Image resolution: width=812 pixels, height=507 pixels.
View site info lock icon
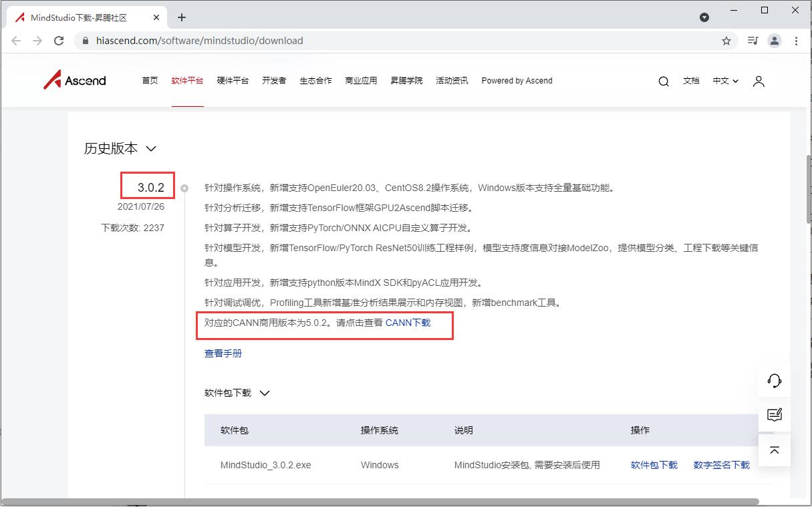(x=85, y=41)
